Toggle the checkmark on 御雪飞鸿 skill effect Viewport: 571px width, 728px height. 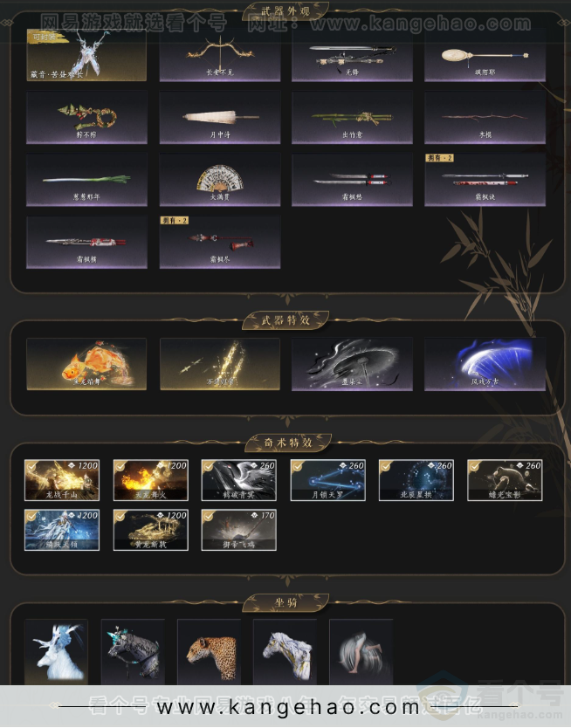[208, 516]
